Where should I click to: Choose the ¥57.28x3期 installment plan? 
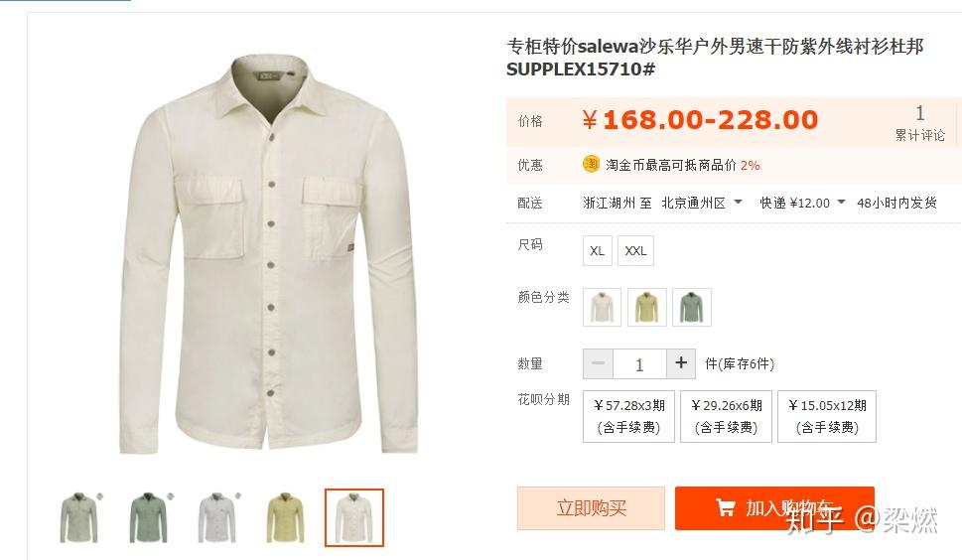(628, 416)
